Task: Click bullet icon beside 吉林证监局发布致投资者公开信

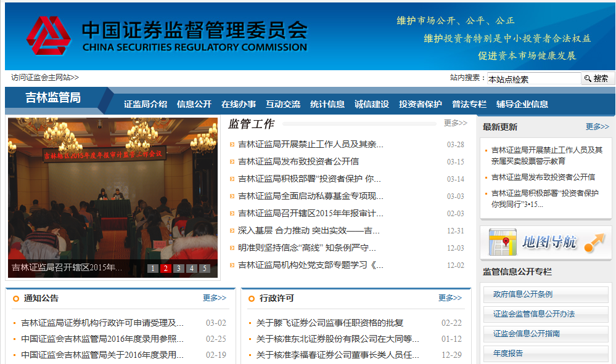Action: 232,162
